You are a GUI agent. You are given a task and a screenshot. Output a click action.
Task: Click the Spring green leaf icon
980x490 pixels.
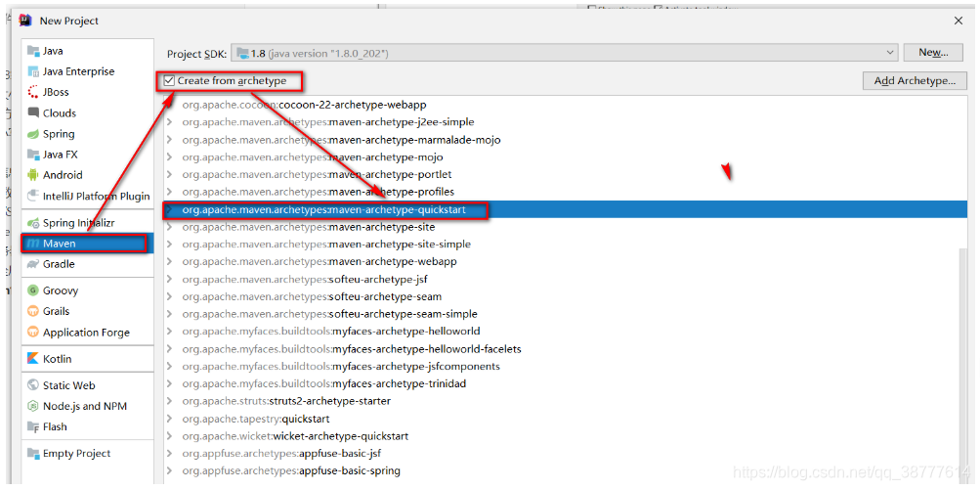pyautogui.click(x=33, y=134)
